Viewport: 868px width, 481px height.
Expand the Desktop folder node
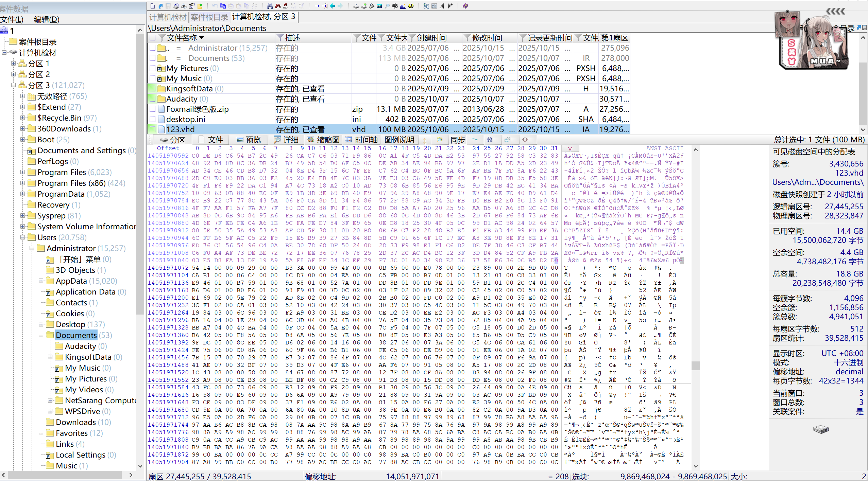point(41,324)
